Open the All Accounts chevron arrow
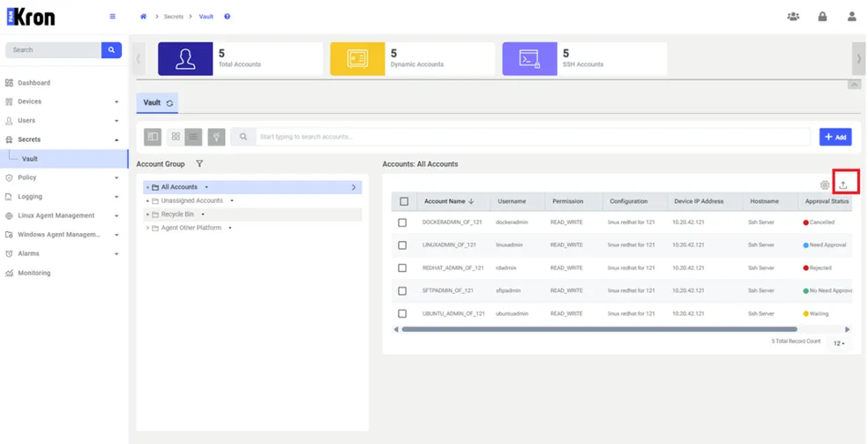 [354, 187]
